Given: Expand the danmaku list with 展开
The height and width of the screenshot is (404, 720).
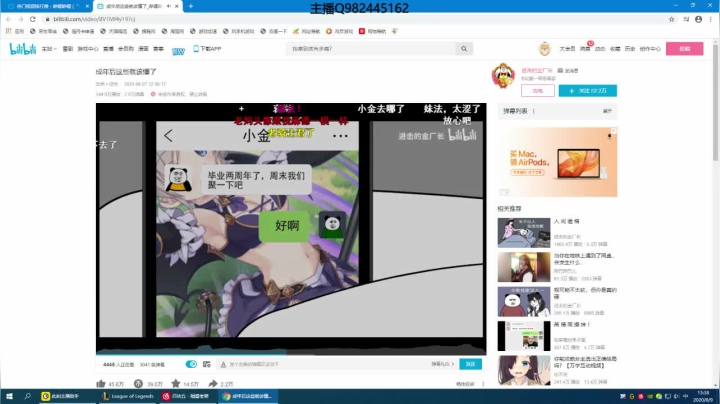Looking at the screenshot, I should pos(607,111).
